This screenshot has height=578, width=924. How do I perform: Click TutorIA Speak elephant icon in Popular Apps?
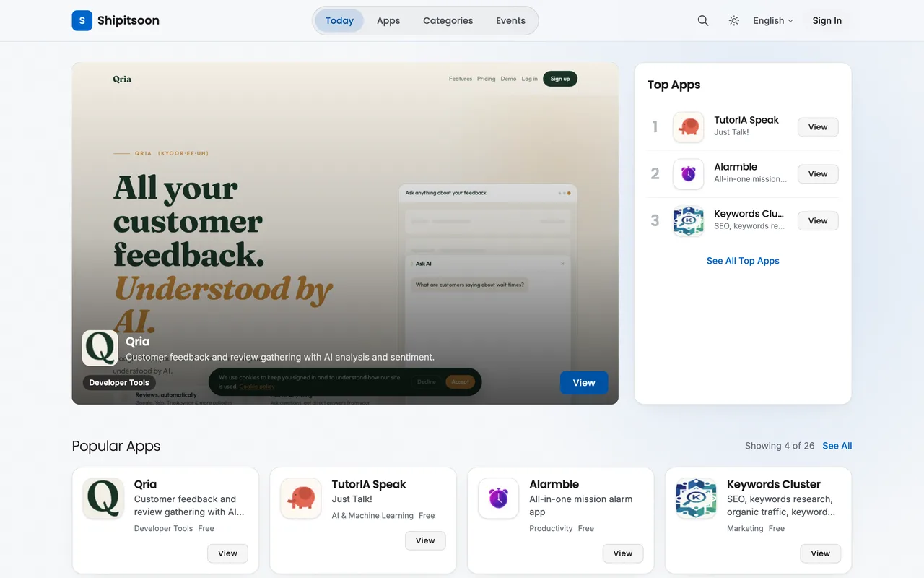tap(301, 499)
